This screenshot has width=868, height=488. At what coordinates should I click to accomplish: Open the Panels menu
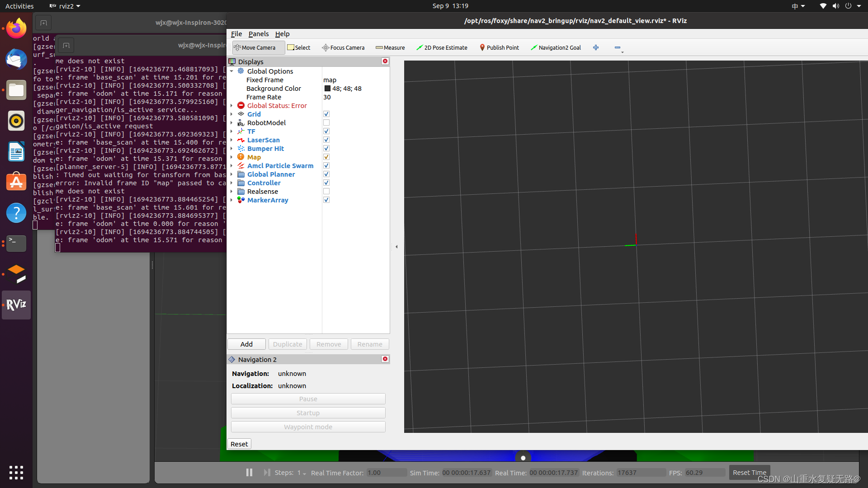pos(258,34)
